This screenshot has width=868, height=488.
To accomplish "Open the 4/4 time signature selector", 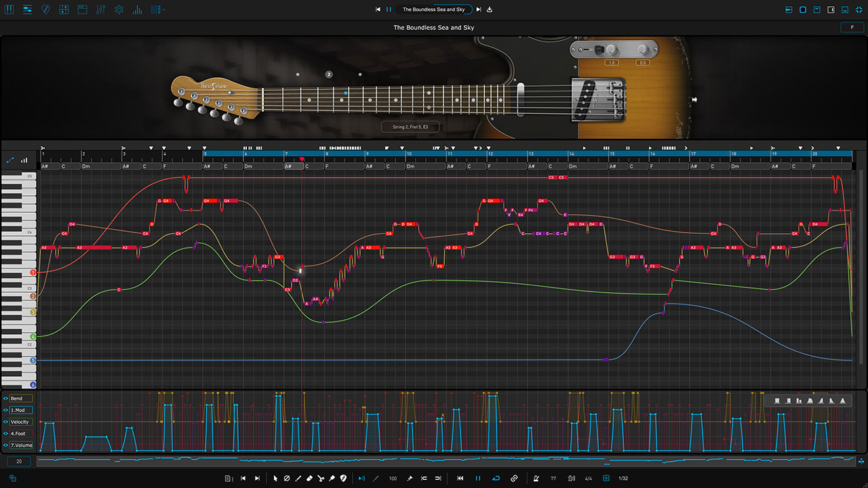I will pyautogui.click(x=589, y=479).
